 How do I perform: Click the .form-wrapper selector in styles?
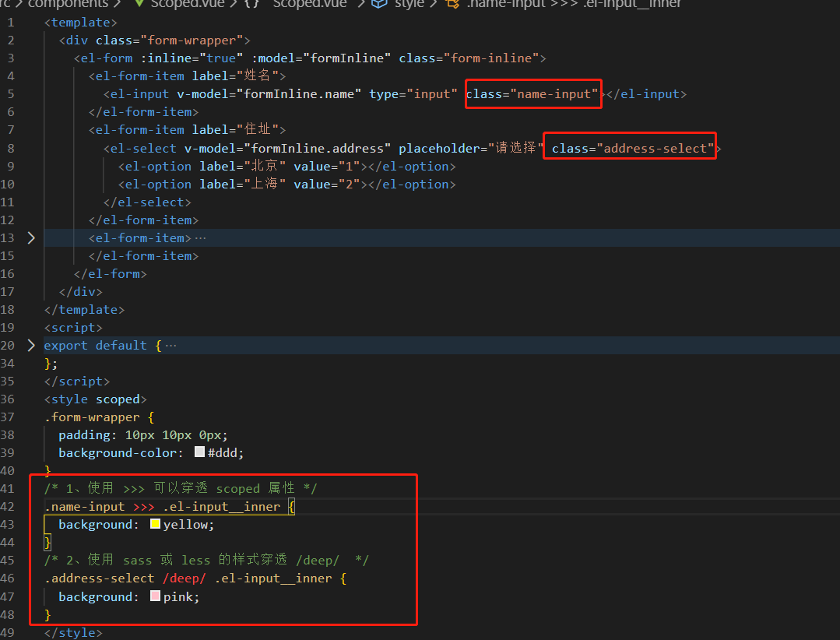[x=92, y=417]
